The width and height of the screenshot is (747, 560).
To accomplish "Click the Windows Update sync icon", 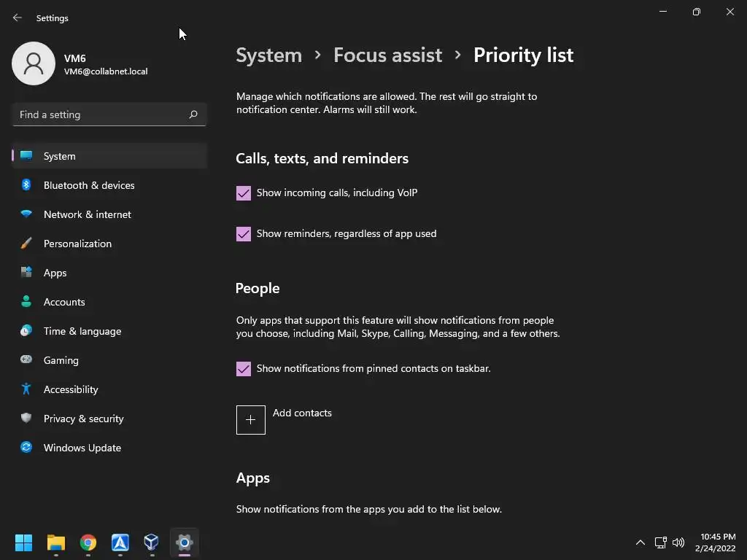I will 26,448.
